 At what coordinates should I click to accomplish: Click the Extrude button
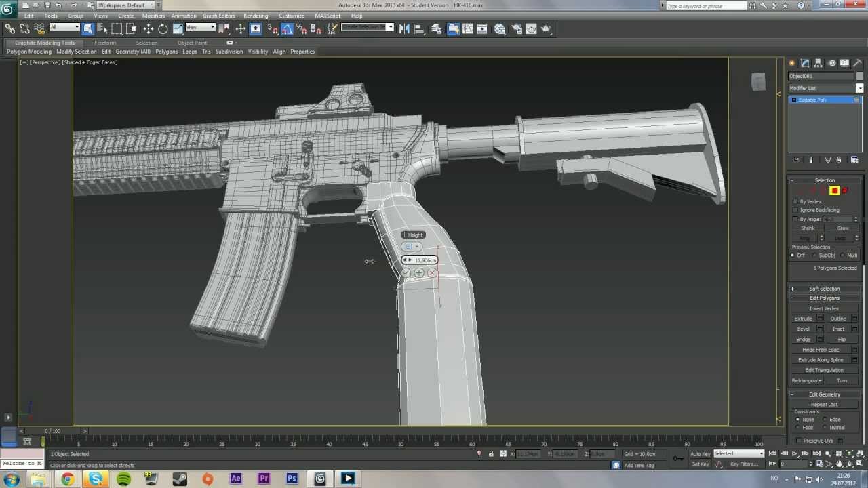[x=803, y=319]
